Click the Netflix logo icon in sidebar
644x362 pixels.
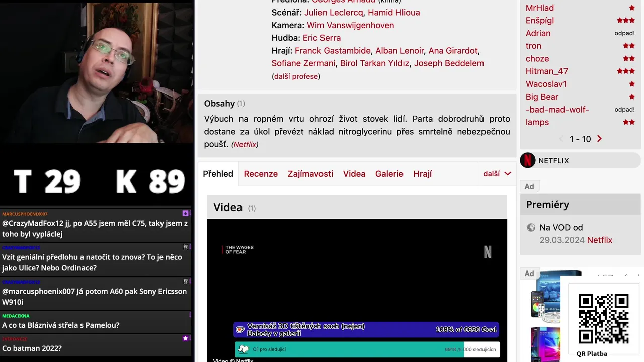(x=528, y=160)
